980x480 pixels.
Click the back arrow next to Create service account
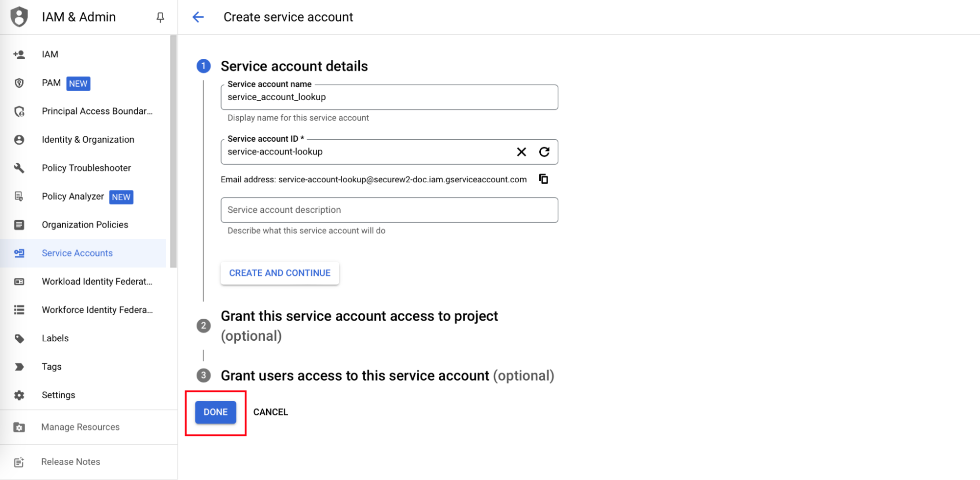[198, 17]
